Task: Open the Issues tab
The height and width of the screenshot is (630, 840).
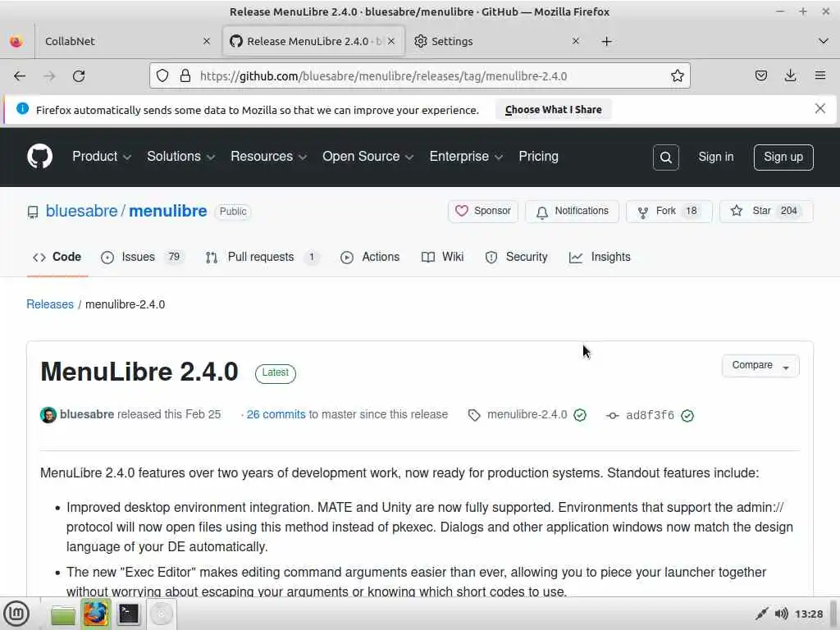Action: point(142,257)
